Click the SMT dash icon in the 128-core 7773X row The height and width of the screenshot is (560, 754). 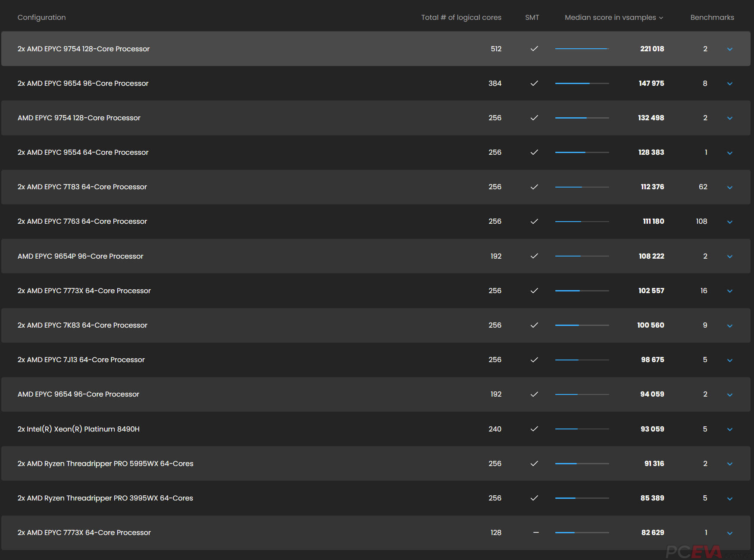[536, 532]
